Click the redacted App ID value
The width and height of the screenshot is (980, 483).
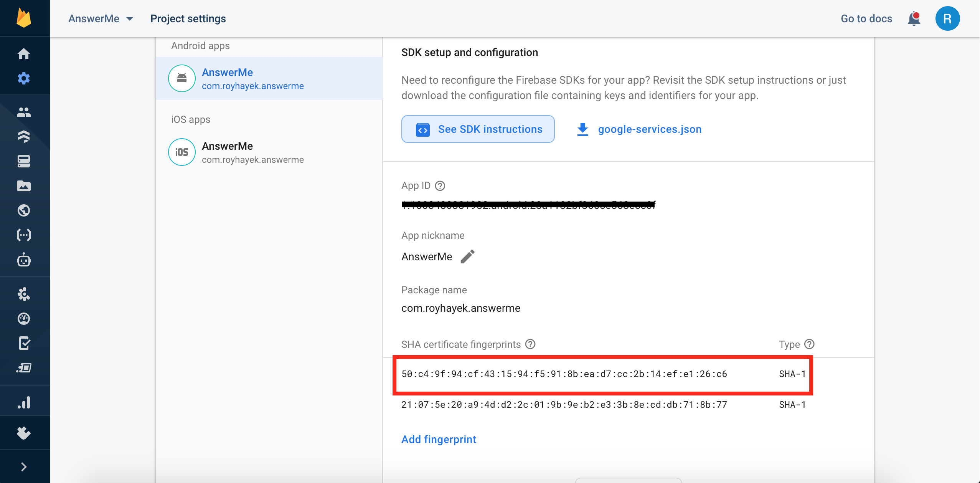[529, 205]
